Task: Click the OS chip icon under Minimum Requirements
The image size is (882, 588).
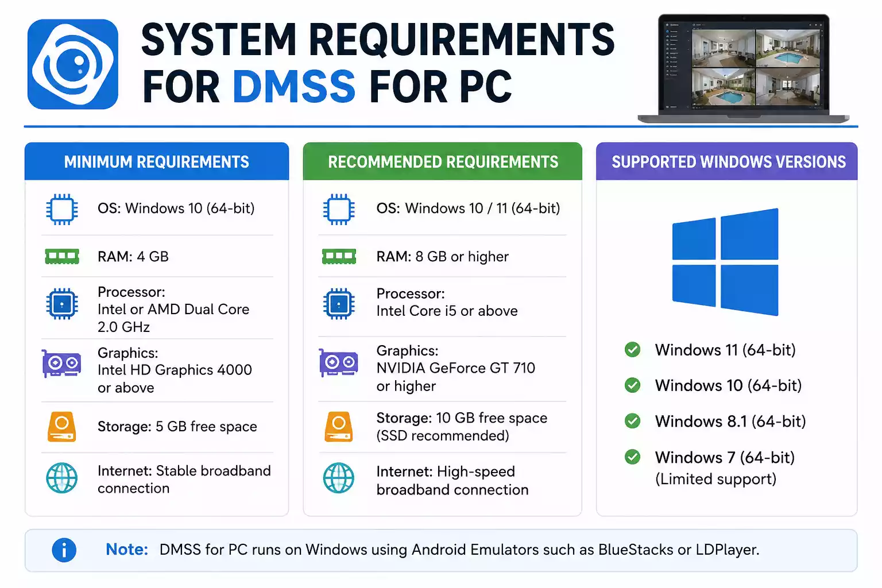Action: pos(62,209)
